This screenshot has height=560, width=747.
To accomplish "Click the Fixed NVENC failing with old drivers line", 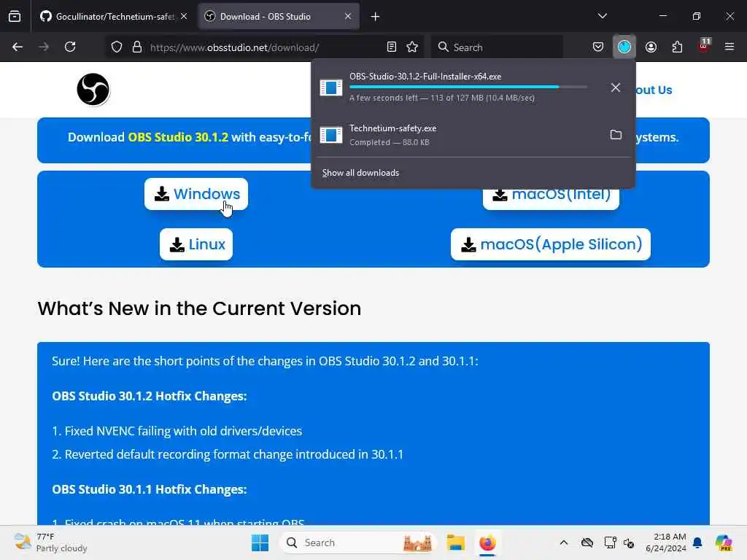I will 177,431.
